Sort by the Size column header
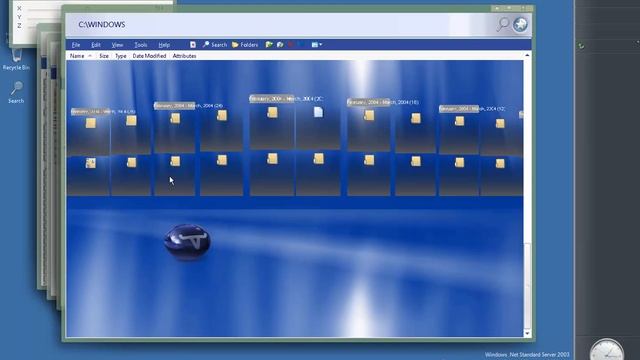The image size is (640, 360). (104, 56)
